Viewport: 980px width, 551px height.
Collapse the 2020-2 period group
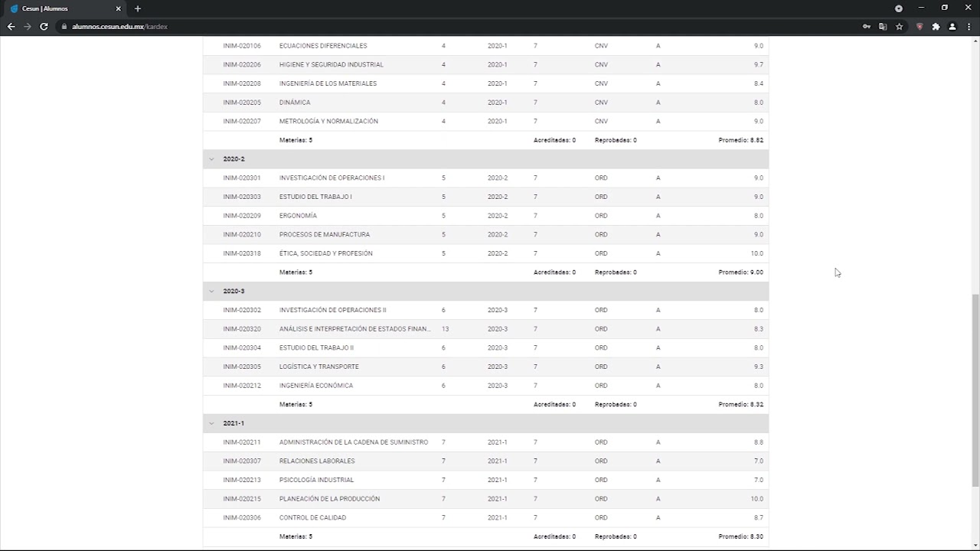point(211,159)
